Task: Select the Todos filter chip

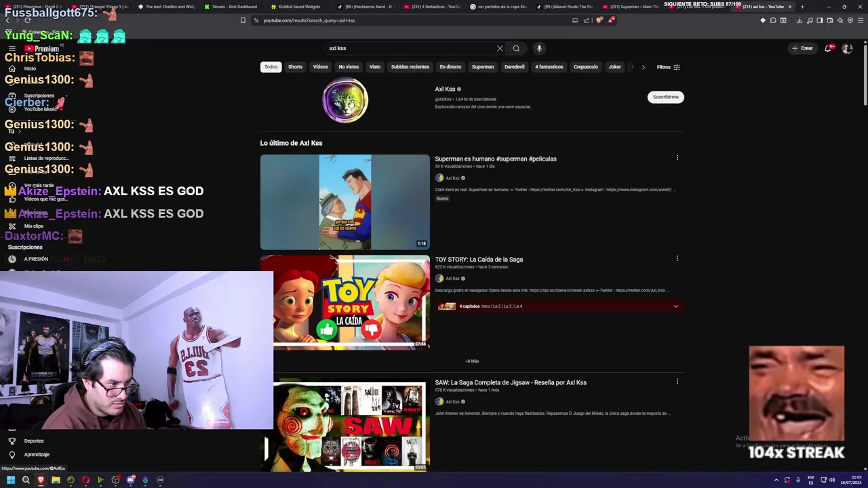Action: 271,67
